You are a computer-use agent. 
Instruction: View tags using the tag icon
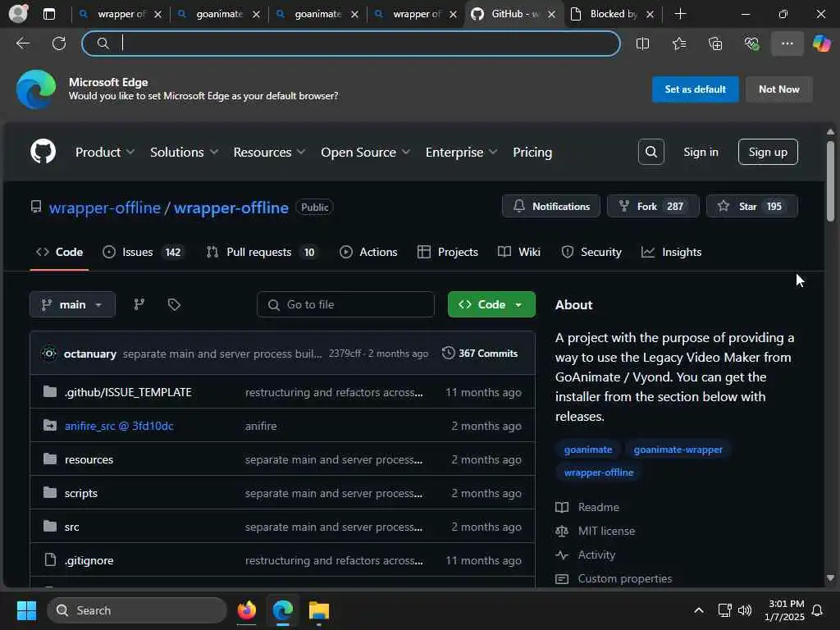point(174,304)
